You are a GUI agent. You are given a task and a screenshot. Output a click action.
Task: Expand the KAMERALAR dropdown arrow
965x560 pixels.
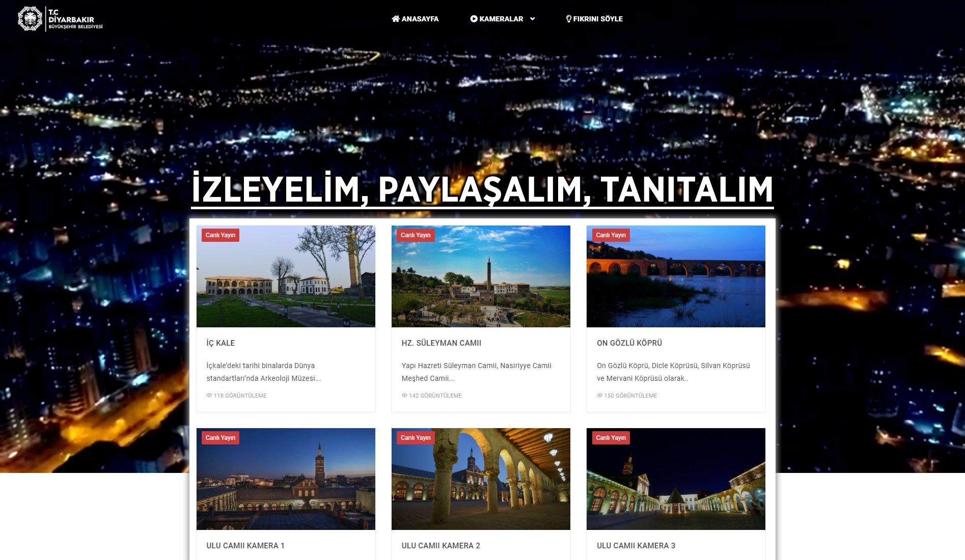click(x=533, y=19)
